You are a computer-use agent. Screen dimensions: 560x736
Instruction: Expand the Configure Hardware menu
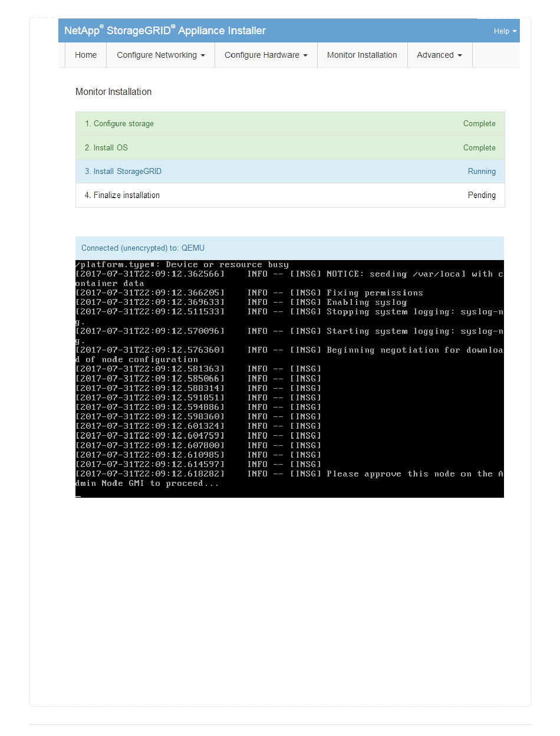pyautogui.click(x=266, y=55)
